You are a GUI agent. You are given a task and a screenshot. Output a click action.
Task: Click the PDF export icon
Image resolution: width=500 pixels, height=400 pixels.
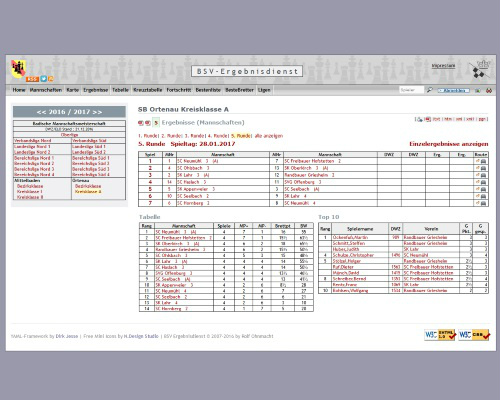(428, 119)
